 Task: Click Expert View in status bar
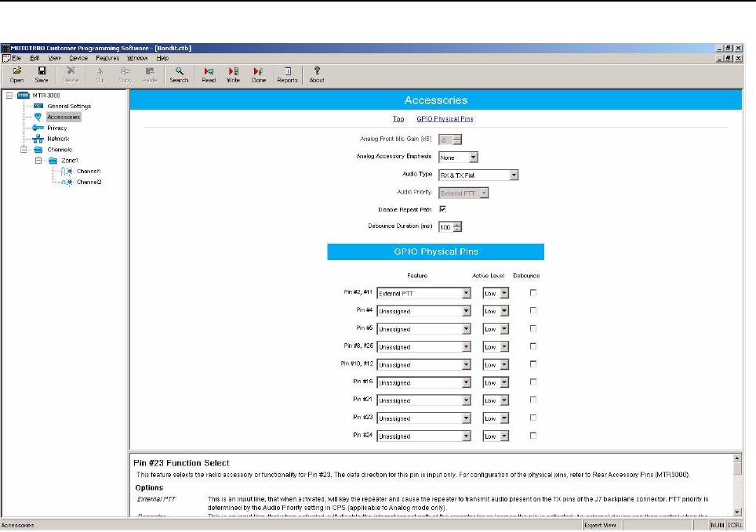[600, 525]
